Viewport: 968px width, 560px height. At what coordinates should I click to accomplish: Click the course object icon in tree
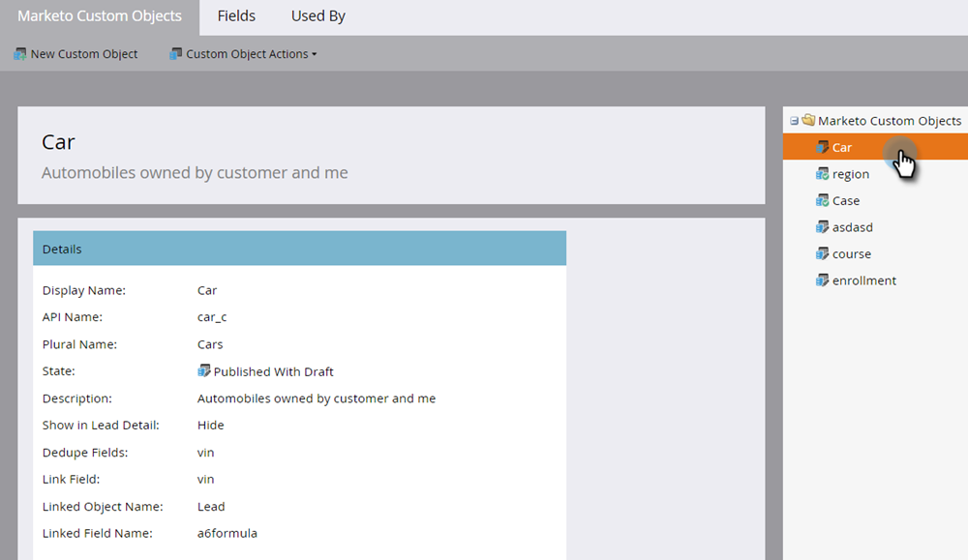[x=822, y=253]
